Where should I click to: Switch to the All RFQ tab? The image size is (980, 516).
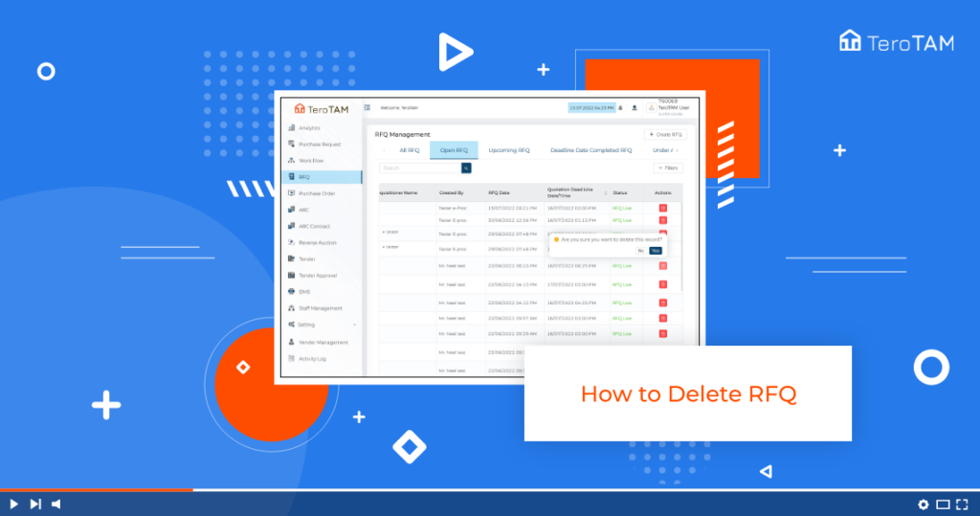410,150
